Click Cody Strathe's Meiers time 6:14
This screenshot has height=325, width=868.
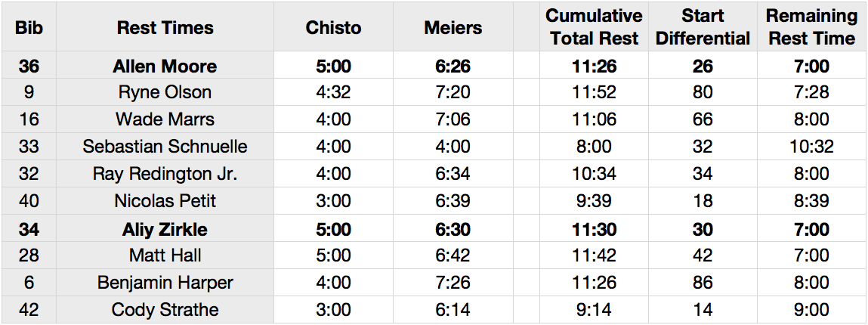point(453,309)
